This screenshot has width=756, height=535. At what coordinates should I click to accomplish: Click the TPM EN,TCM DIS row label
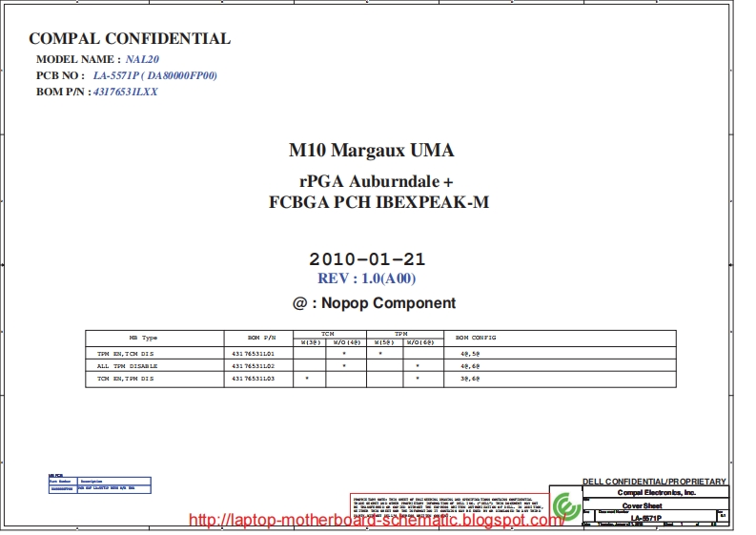tap(125, 354)
